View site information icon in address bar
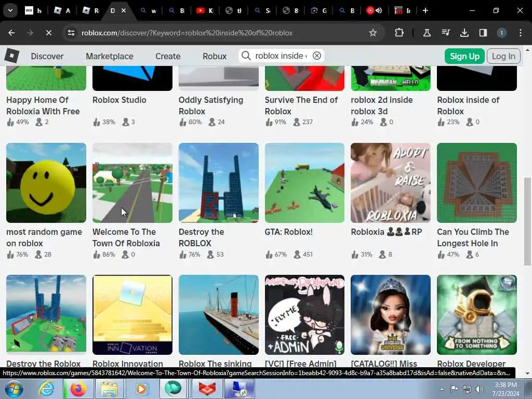The height and width of the screenshot is (399, 532). point(71,33)
